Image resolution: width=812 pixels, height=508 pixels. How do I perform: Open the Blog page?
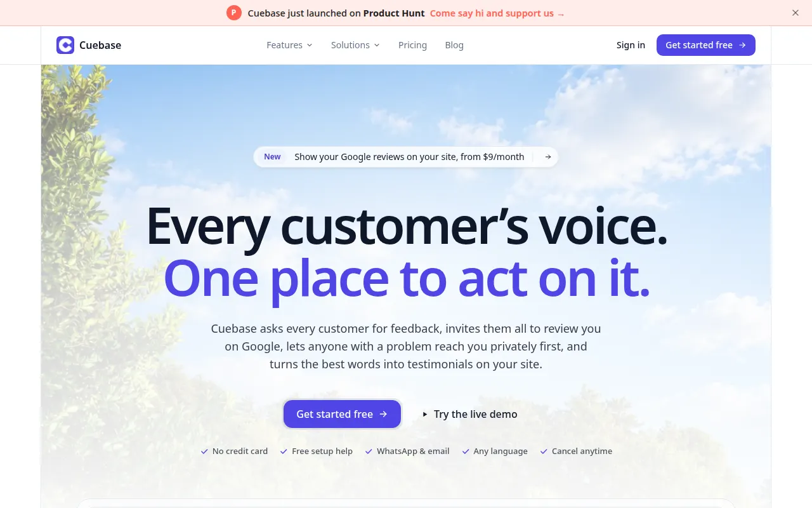tap(454, 45)
